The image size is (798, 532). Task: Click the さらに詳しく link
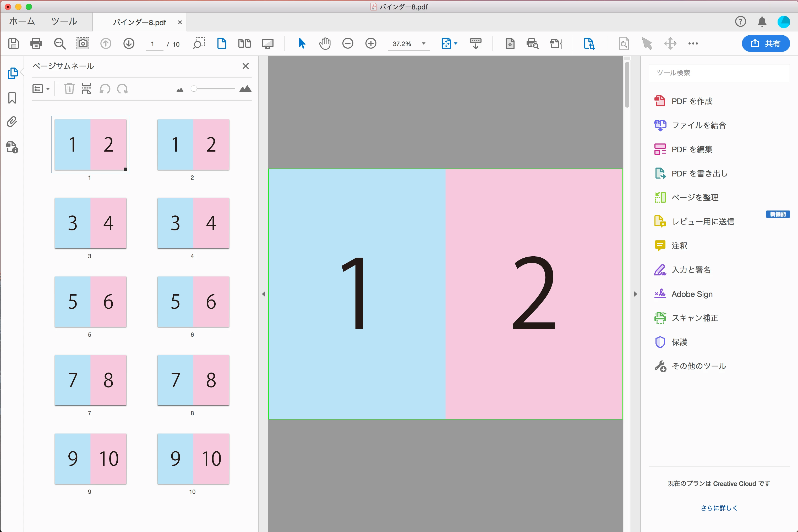tap(719, 508)
